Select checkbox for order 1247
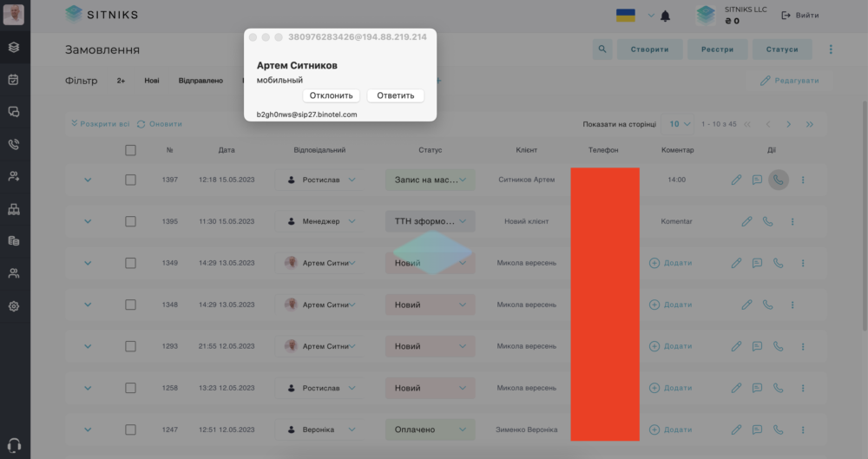 click(131, 429)
